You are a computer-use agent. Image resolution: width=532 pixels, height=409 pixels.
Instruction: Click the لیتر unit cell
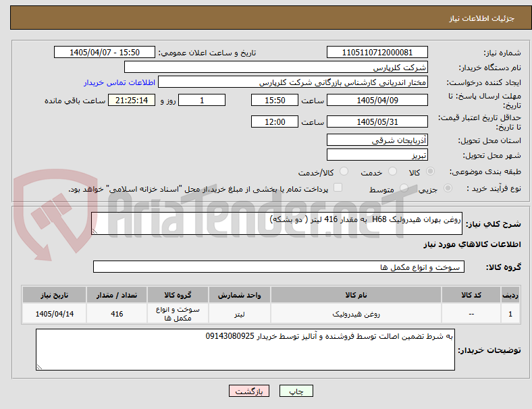coord(239,314)
